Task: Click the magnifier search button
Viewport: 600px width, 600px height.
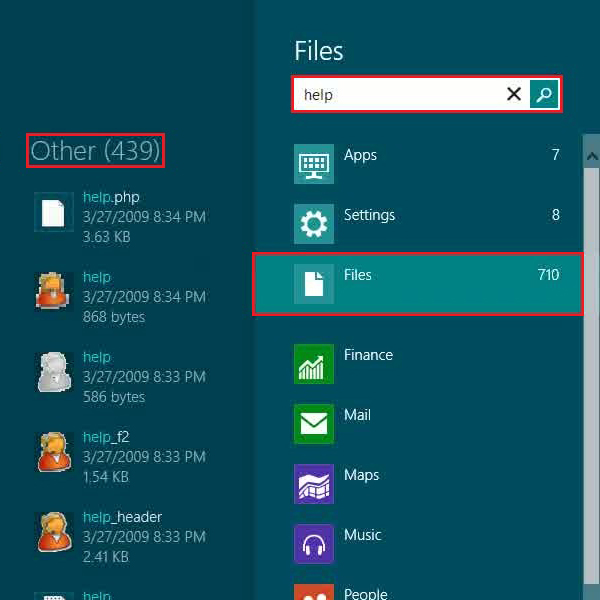Action: [x=544, y=94]
